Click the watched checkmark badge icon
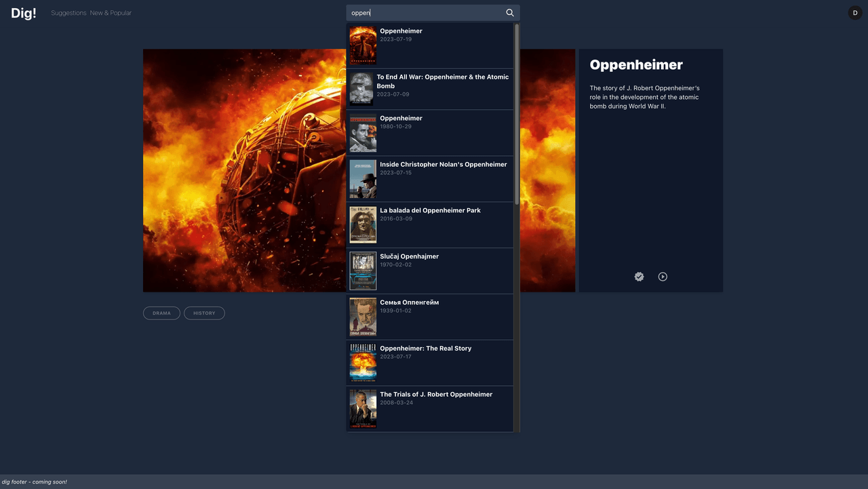The width and height of the screenshot is (868, 489). [639, 277]
